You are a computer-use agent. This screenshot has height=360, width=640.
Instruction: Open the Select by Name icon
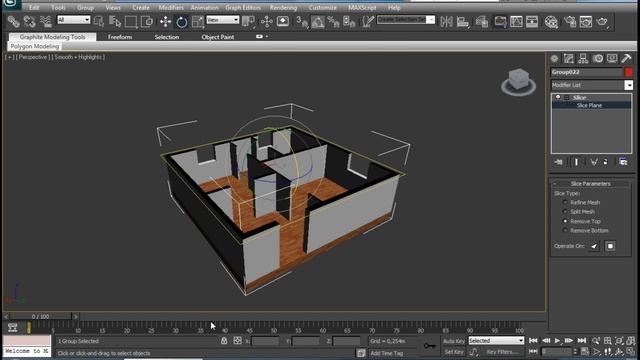click(115, 21)
